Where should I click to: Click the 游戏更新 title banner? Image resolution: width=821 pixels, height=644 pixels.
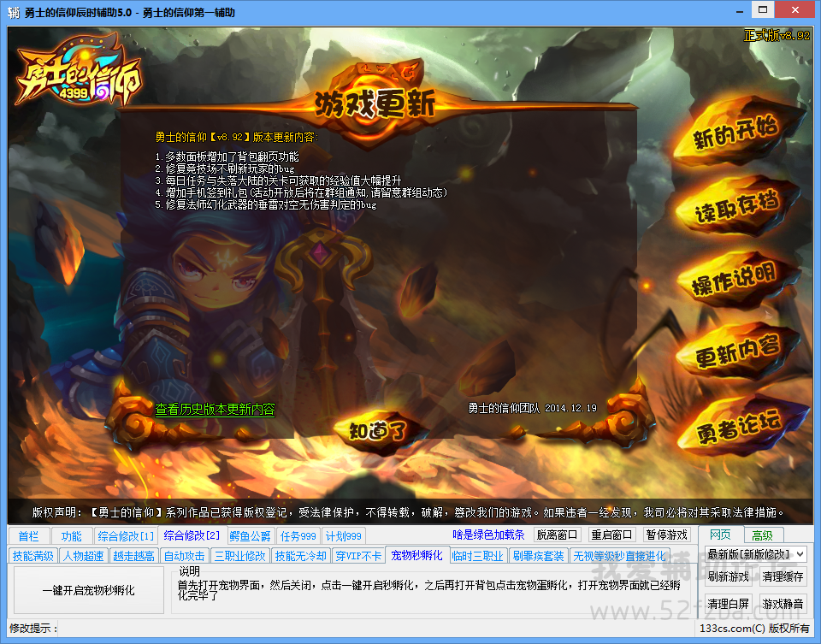pos(375,103)
